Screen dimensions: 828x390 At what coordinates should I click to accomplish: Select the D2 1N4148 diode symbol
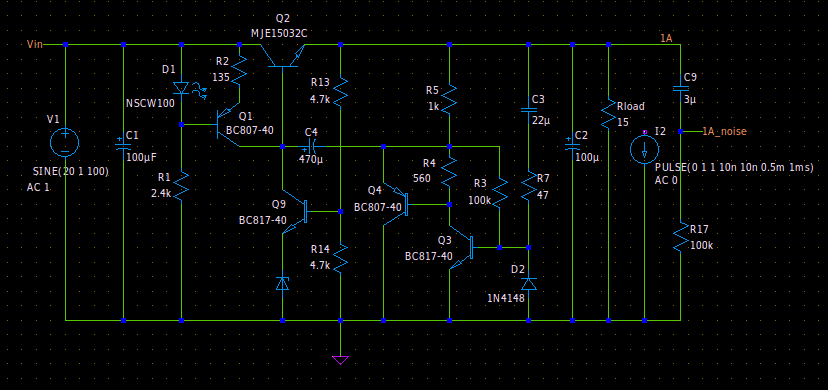[x=528, y=284]
